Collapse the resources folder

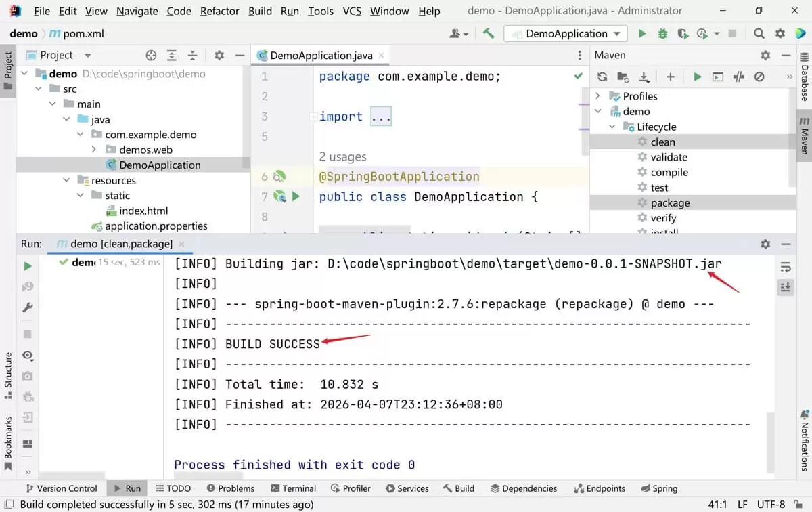pos(66,180)
